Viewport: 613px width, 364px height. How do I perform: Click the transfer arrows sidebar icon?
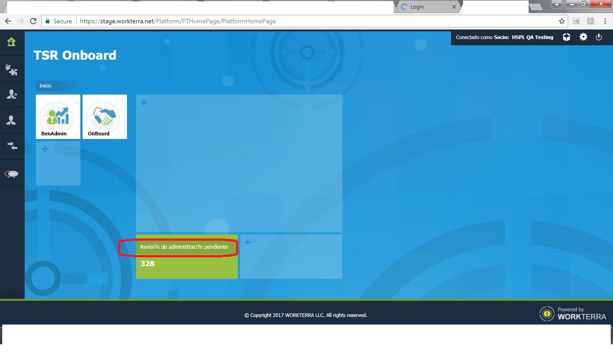click(x=12, y=146)
